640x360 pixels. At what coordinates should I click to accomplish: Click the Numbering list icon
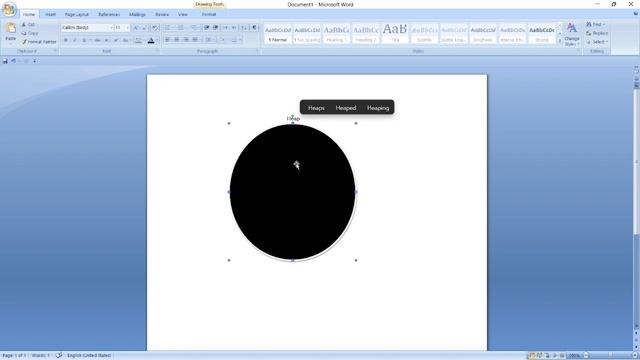click(x=181, y=28)
